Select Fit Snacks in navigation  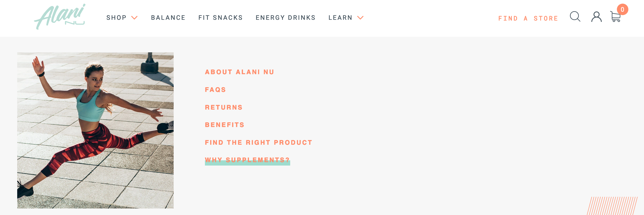click(221, 18)
